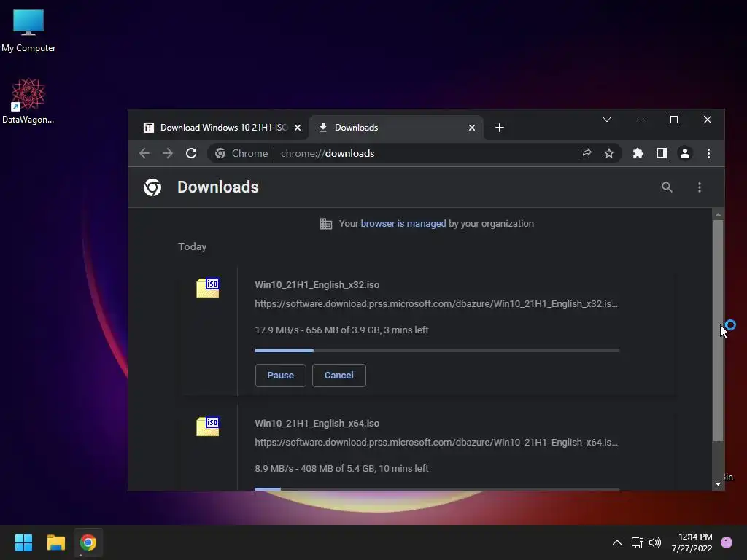747x560 pixels.
Task: Open the volume tray icon
Action: [x=655, y=542]
